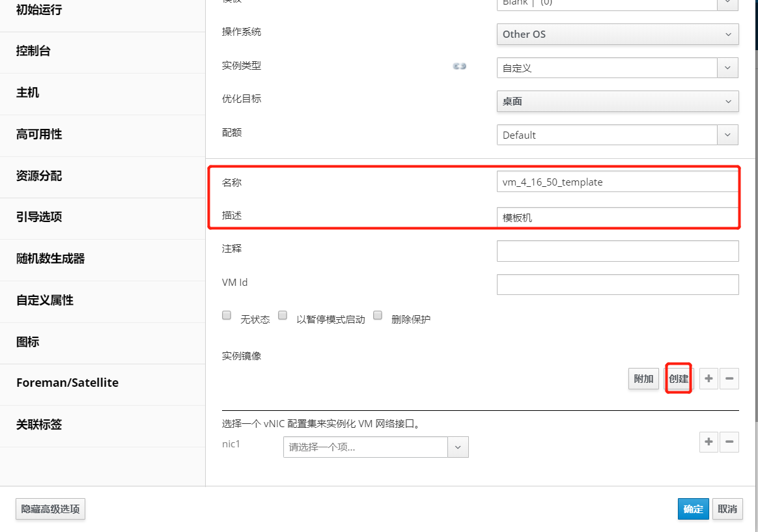The width and height of the screenshot is (758, 532).
Task: Open the nic1 vNIC profile dropdown
Action: (376, 447)
